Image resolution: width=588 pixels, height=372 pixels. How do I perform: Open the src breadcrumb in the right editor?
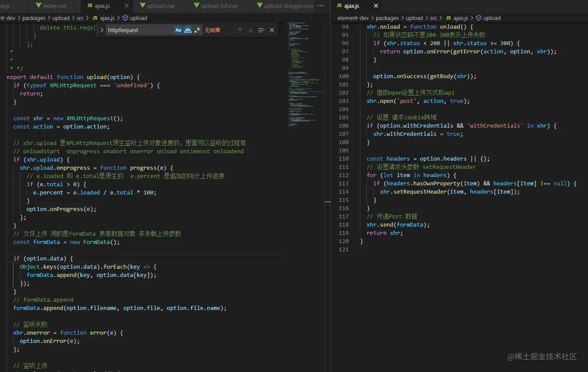434,18
